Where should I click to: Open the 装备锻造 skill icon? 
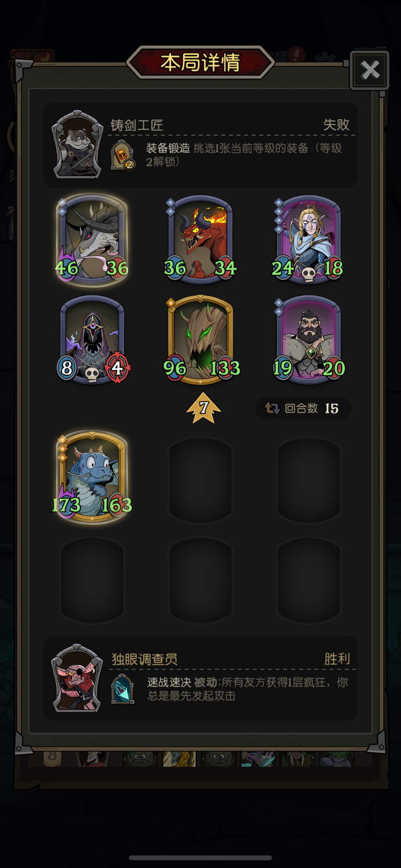[123, 155]
